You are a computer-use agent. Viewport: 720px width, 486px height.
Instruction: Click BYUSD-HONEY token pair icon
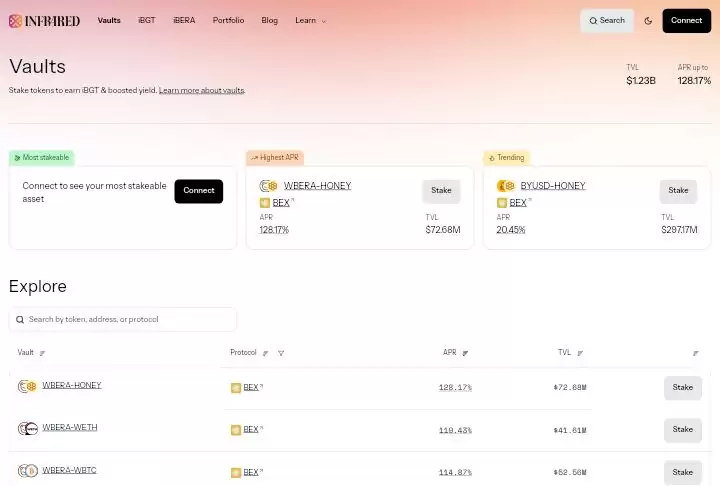pyautogui.click(x=506, y=186)
